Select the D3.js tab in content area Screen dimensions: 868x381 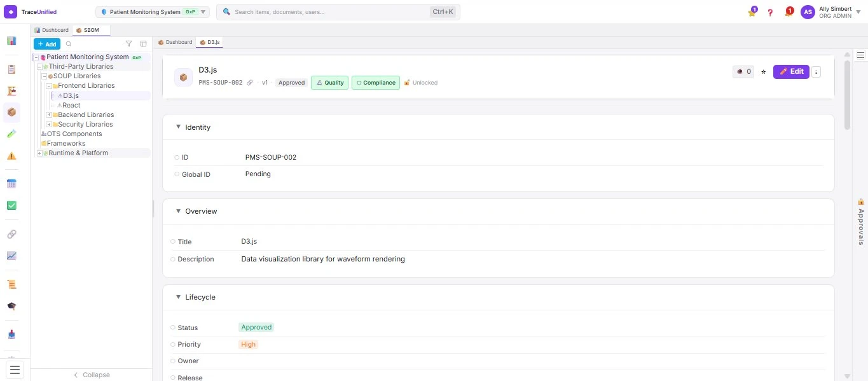(x=210, y=42)
